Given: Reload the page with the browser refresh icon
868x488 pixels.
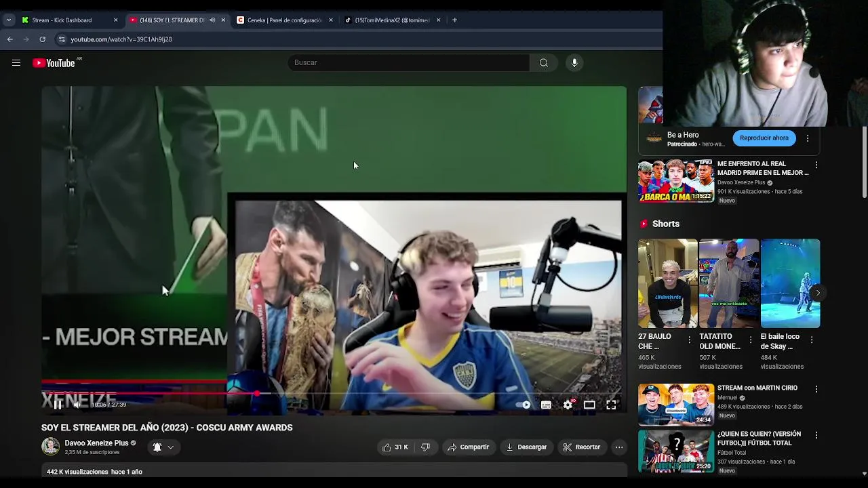Looking at the screenshot, I should 43,39.
